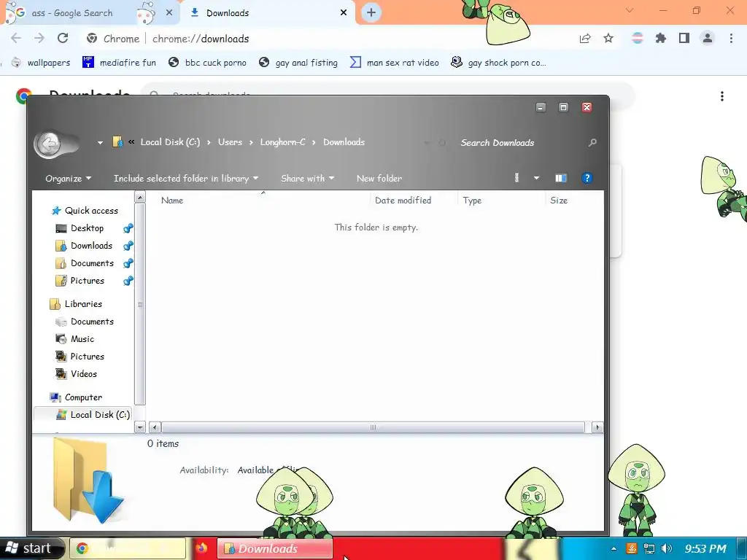
Task: Create a New folder from the toolbar
Action: [x=379, y=178]
